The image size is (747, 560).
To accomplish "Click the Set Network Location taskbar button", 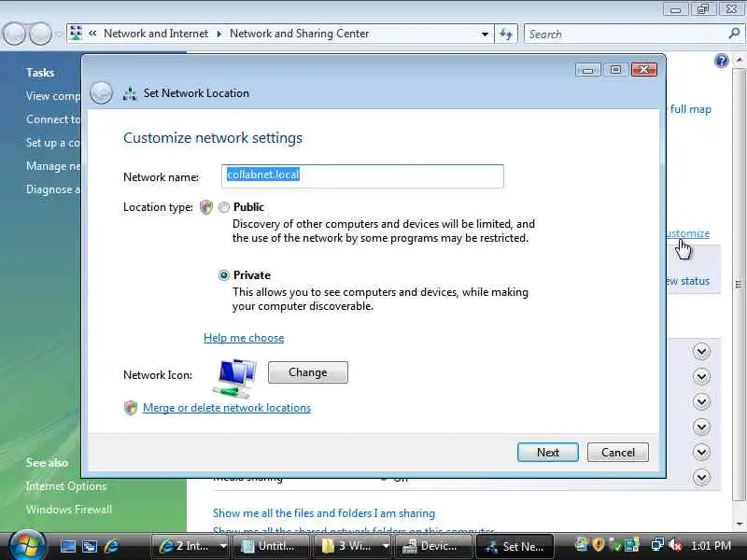I will [515, 546].
